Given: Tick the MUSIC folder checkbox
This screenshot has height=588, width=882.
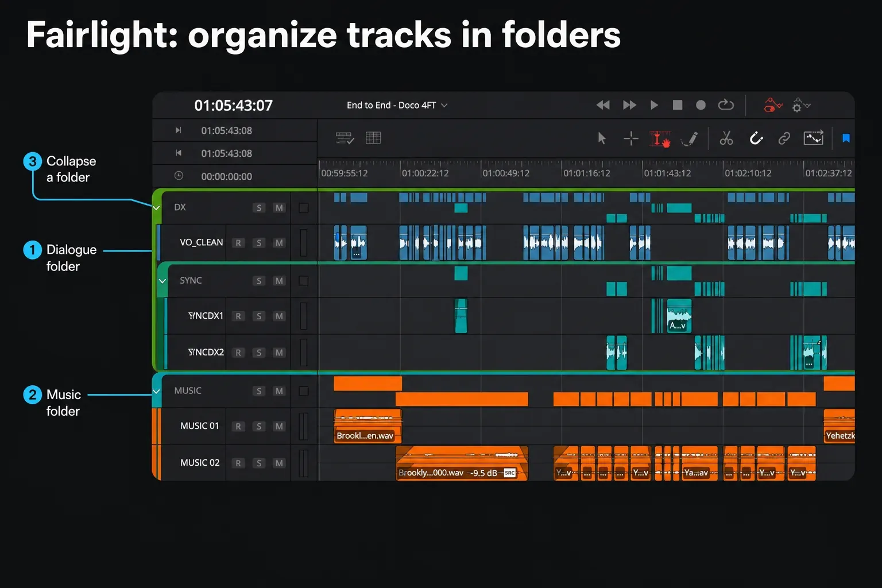Looking at the screenshot, I should 304,391.
